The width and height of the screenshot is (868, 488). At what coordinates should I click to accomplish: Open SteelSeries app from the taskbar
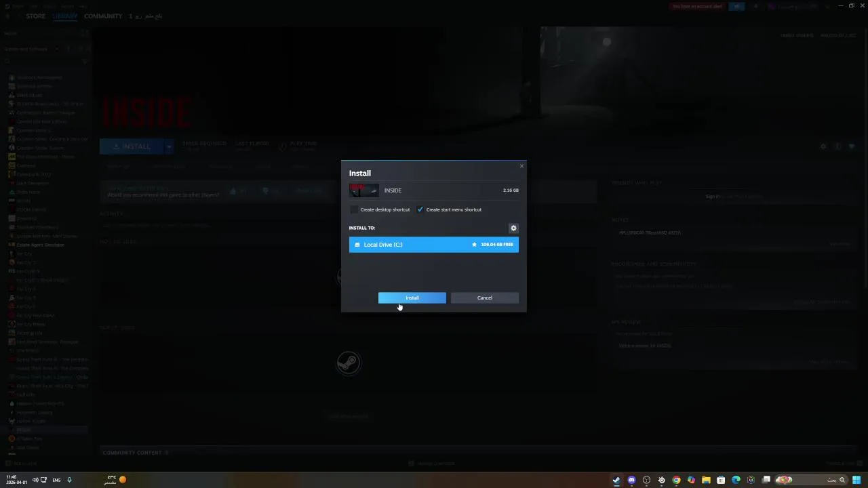[661, 480]
